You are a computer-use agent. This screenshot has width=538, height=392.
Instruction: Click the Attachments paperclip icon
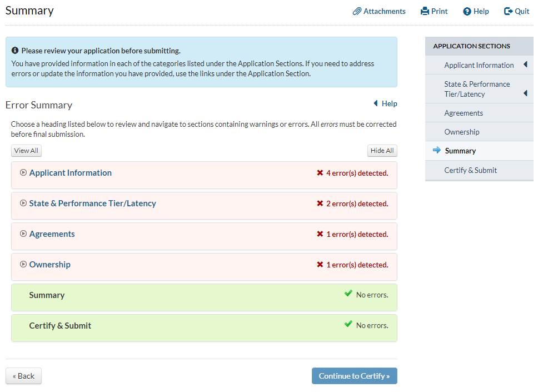(x=357, y=11)
